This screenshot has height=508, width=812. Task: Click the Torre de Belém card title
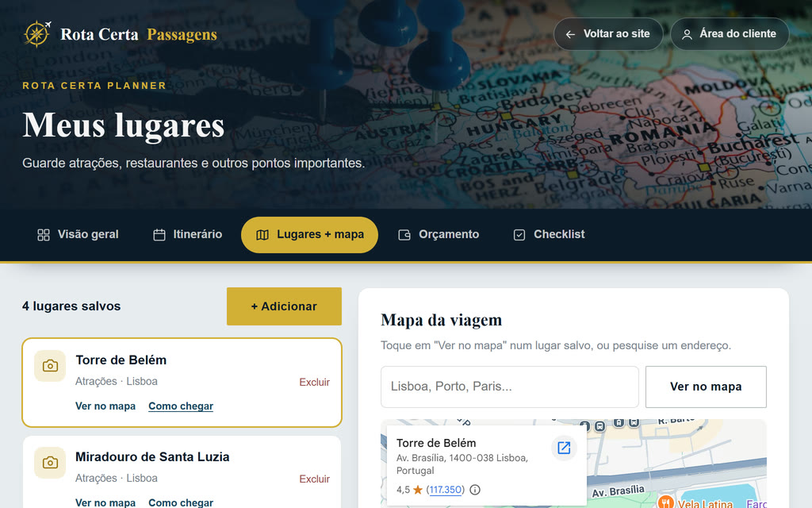(x=121, y=360)
